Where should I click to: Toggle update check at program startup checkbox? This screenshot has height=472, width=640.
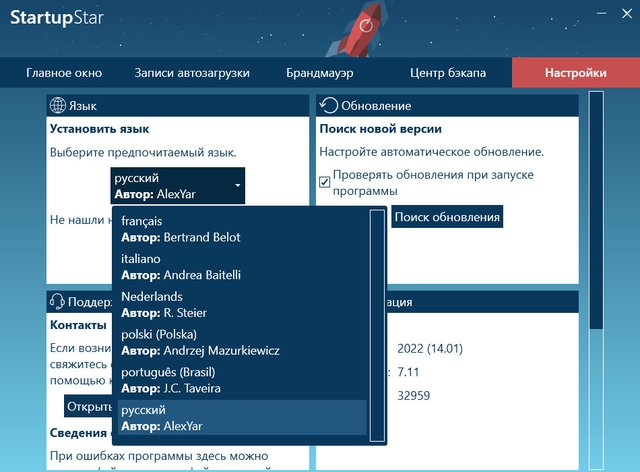(325, 181)
